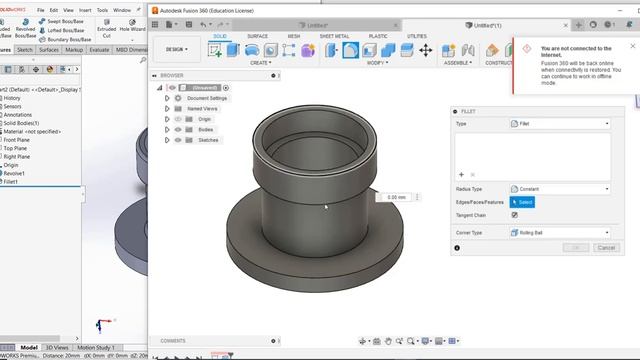640x360 pixels.
Task: Select Fillet1 in SolidWorks feature tree
Action: tap(11, 182)
